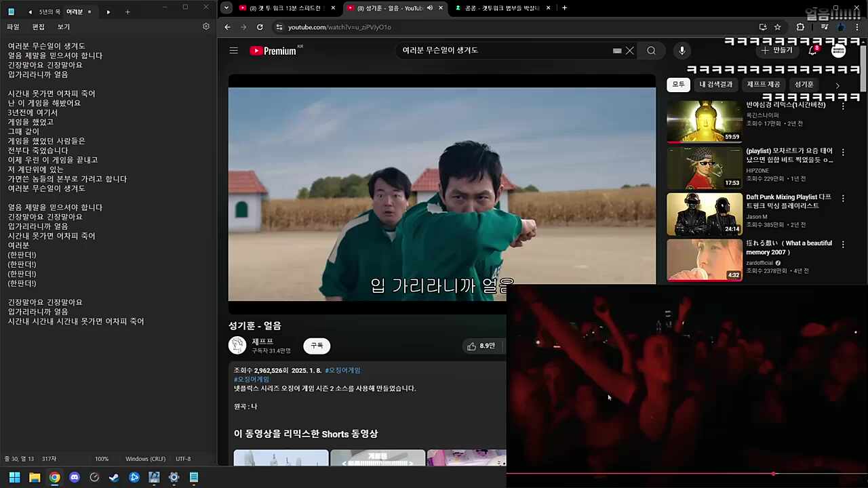Open Daft Punk Mixing Playlist thumbnail
The image size is (868, 488).
click(705, 213)
